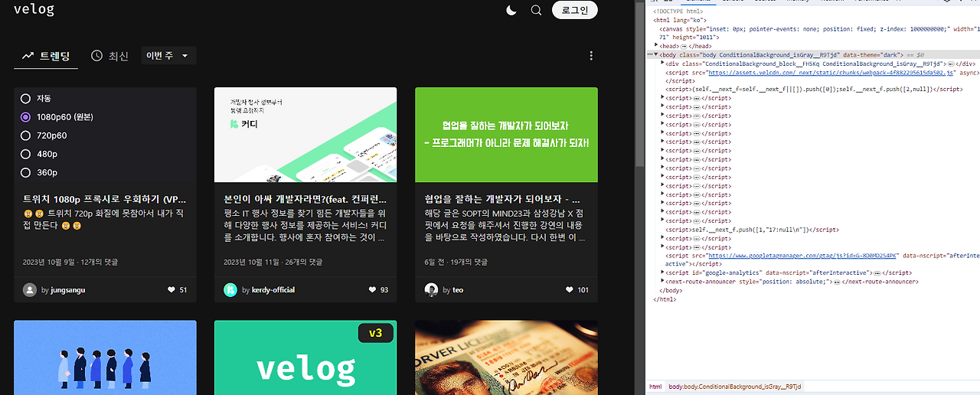
Task: Open the driver license photo thumbnail
Action: (506, 357)
